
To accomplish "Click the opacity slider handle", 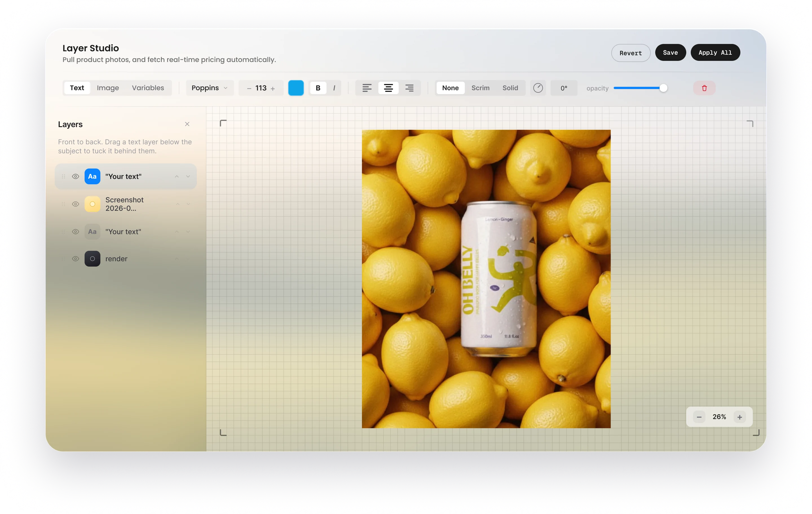I will tap(663, 88).
